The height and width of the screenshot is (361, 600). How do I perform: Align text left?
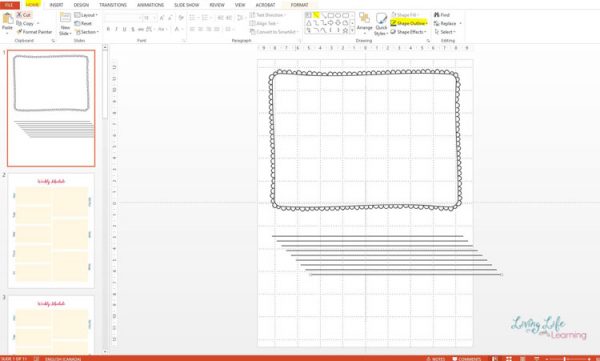click(192, 29)
